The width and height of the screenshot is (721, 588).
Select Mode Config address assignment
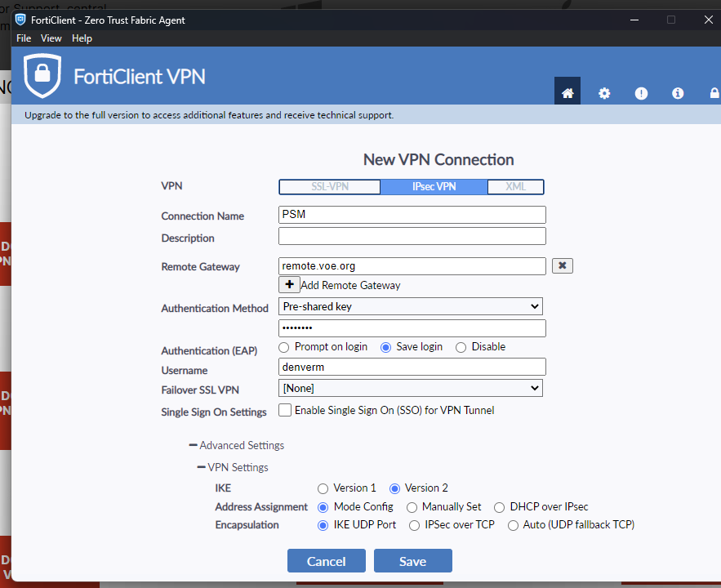[x=323, y=507]
